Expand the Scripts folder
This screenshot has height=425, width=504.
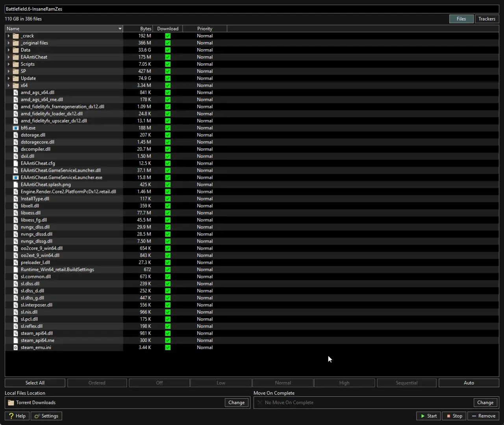(9, 64)
